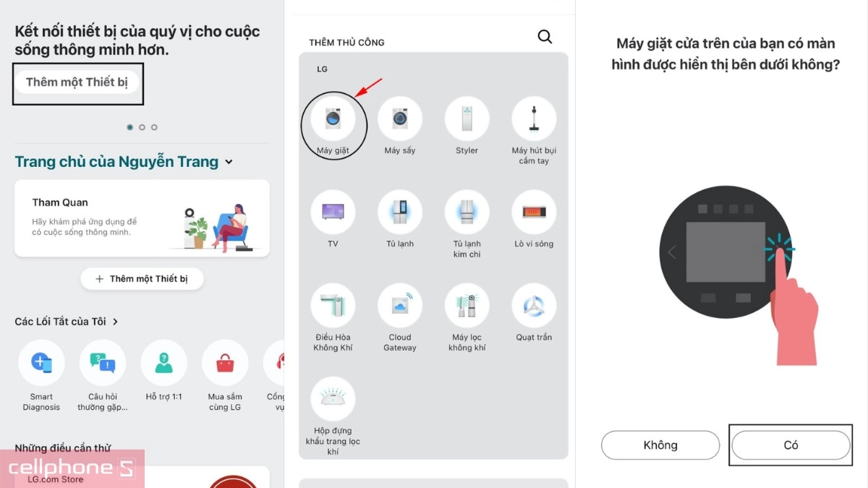Select the Máy giặt washing machine icon
Image resolution: width=868 pixels, height=488 pixels.
tap(333, 119)
